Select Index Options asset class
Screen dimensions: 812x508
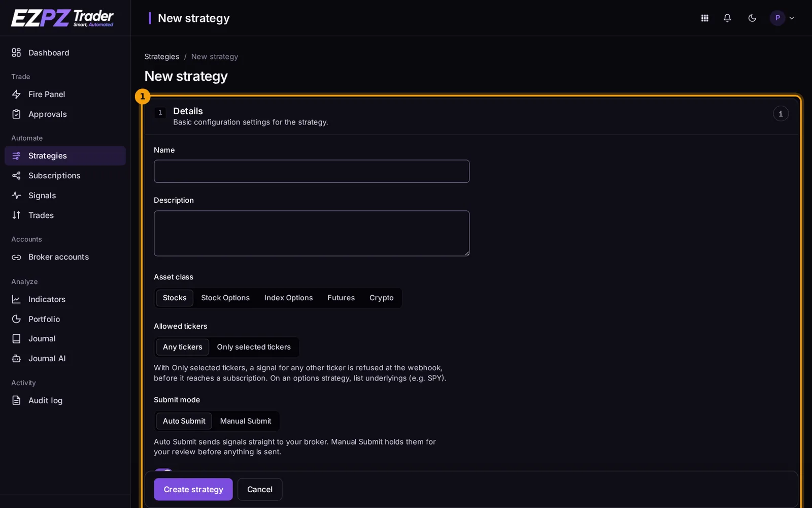pyautogui.click(x=288, y=298)
